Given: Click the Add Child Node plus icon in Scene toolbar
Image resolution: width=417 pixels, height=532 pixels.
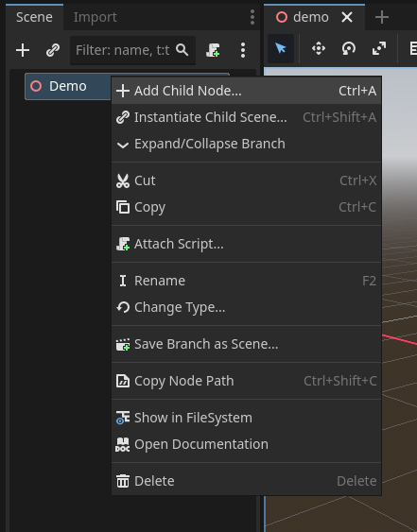Looking at the screenshot, I should (x=23, y=50).
